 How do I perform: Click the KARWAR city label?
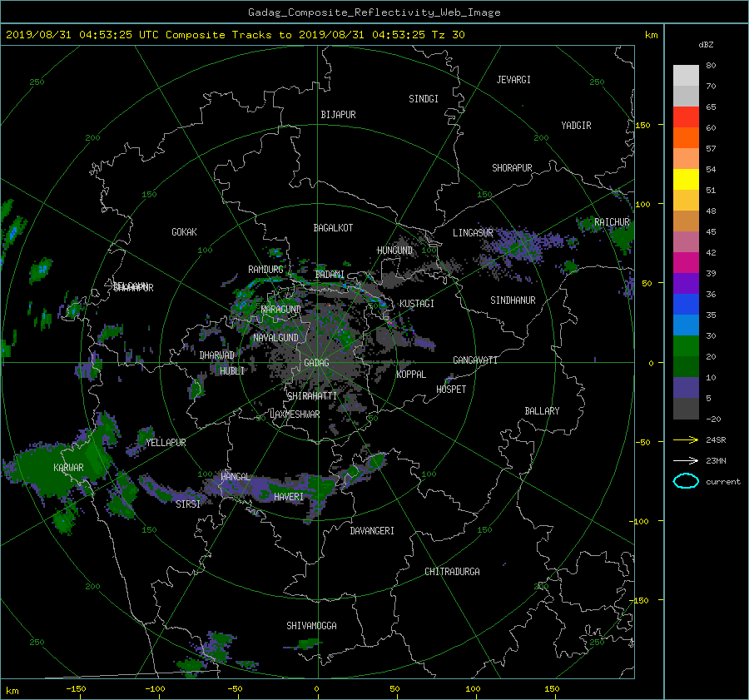(x=68, y=467)
